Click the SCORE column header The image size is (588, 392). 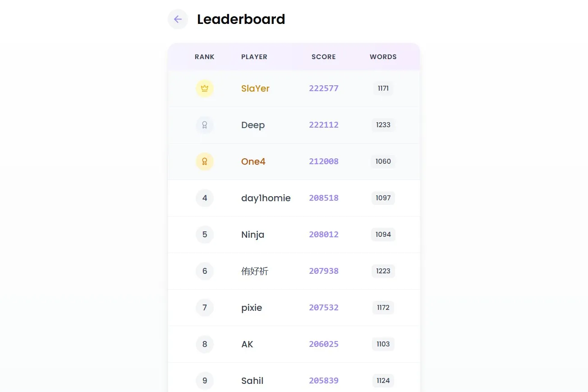(x=324, y=57)
